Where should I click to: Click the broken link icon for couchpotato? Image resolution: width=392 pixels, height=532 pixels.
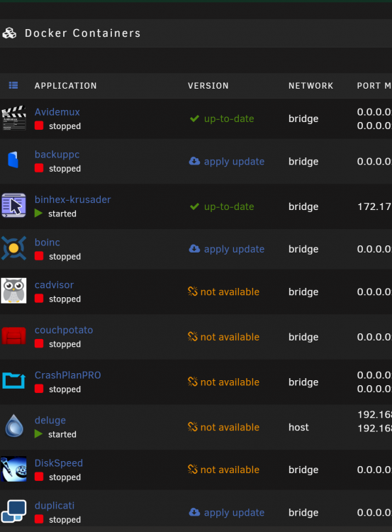[x=193, y=336]
